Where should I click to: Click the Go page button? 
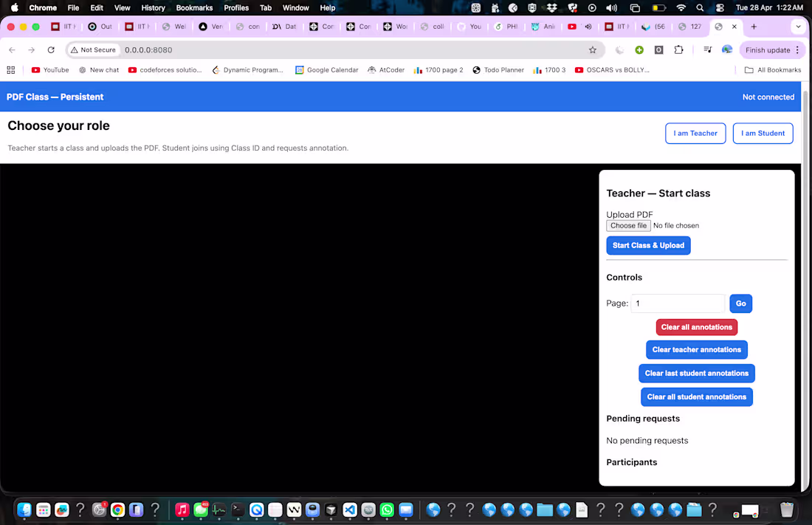[x=740, y=303]
